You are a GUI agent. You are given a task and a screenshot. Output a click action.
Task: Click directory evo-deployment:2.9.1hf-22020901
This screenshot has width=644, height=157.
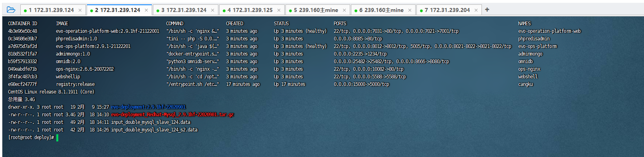point(149,107)
